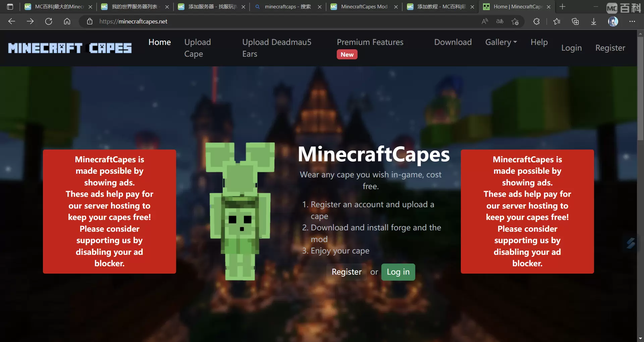Open the Download page
The height and width of the screenshot is (342, 644).
(x=453, y=42)
